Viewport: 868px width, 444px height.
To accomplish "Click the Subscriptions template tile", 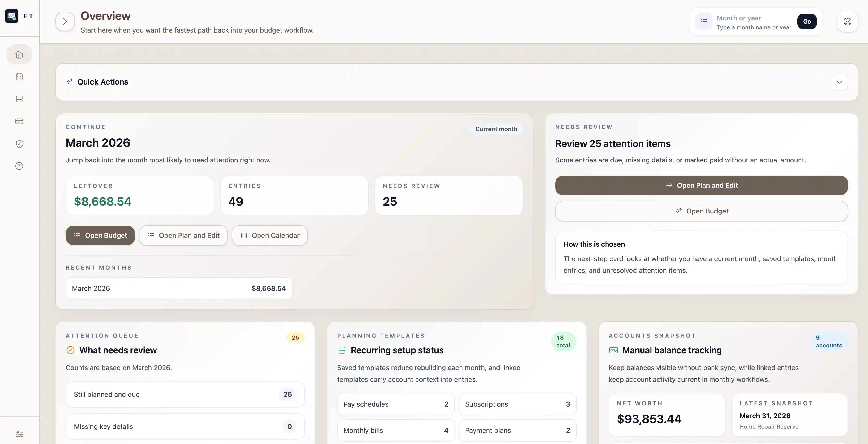I will click(x=517, y=404).
